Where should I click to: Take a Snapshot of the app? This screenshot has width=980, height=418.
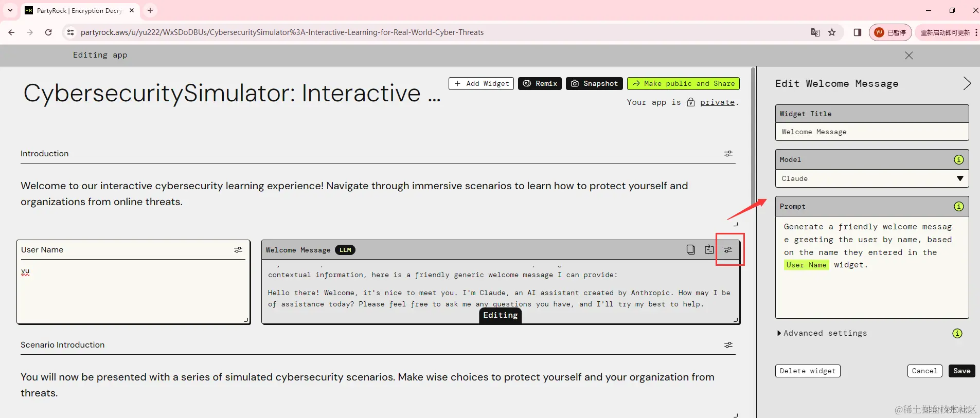pos(594,83)
